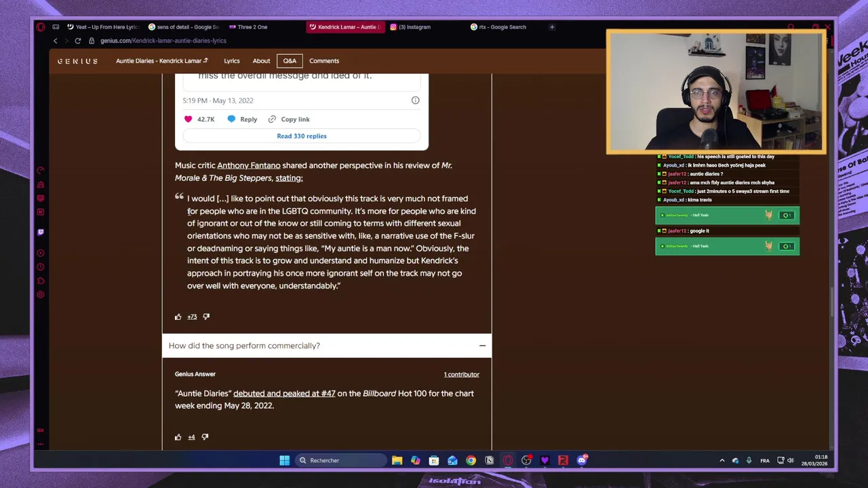Screen dimensions: 868x488
Task: Open the Lyrics section
Action: (232, 61)
